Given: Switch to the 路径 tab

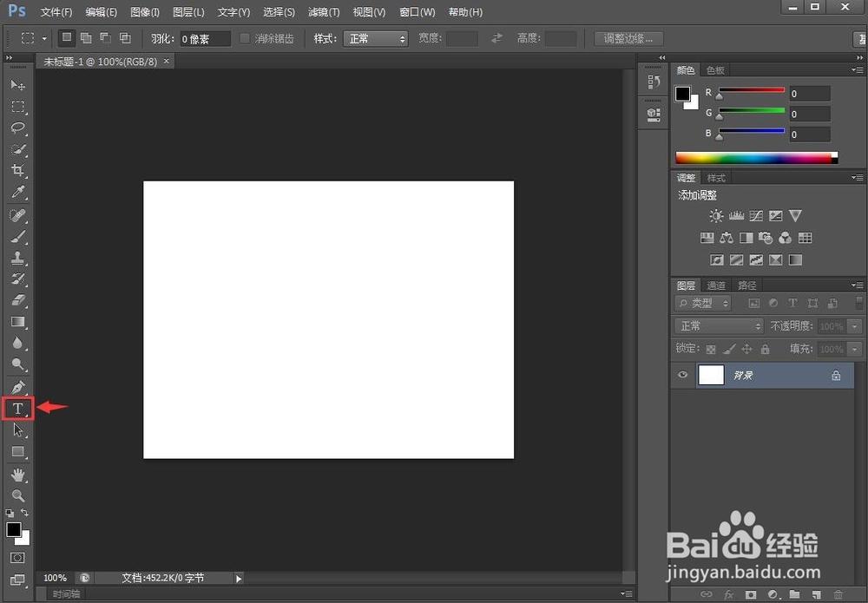Looking at the screenshot, I should pyautogui.click(x=746, y=285).
